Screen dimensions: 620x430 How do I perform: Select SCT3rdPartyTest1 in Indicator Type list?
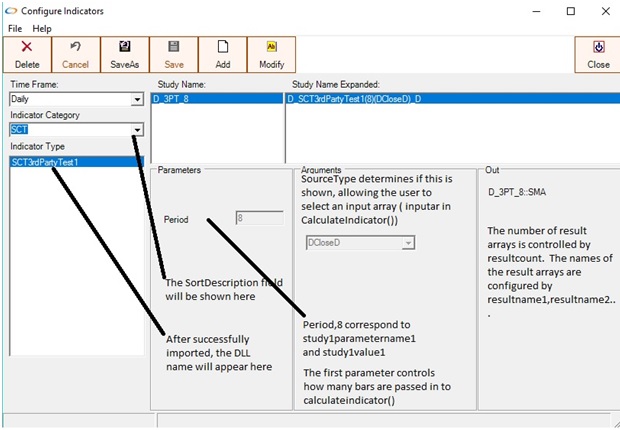pyautogui.click(x=44, y=162)
